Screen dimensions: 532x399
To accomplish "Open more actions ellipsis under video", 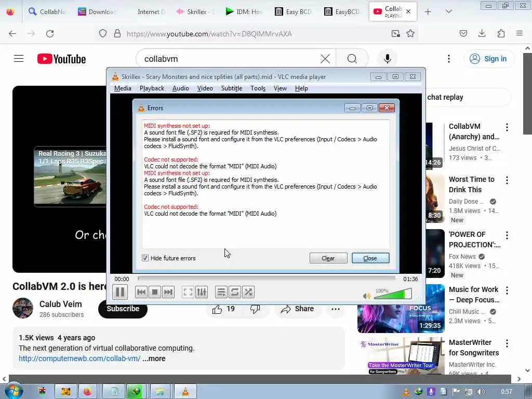I will (335, 309).
